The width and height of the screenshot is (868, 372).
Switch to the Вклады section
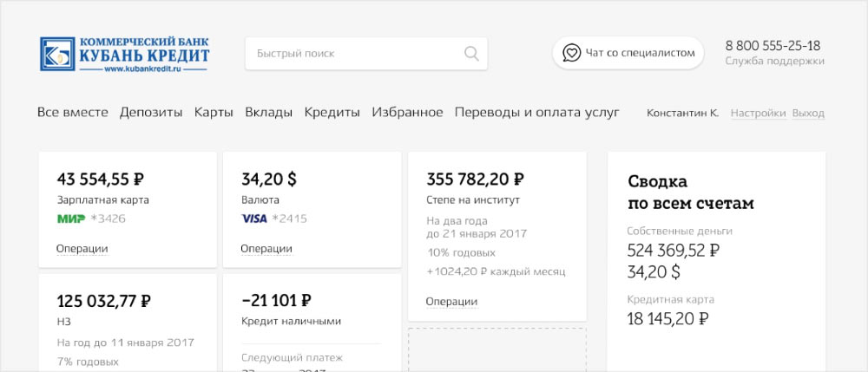(268, 113)
